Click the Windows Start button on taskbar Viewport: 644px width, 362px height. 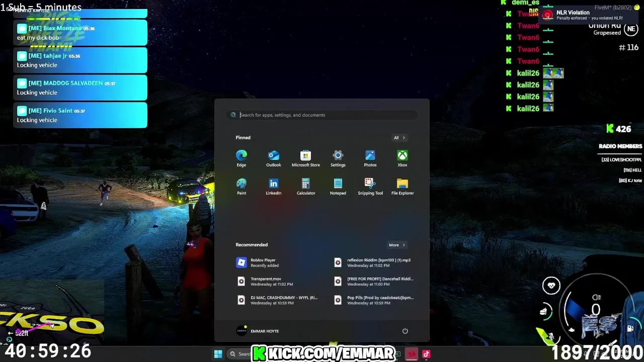click(218, 354)
